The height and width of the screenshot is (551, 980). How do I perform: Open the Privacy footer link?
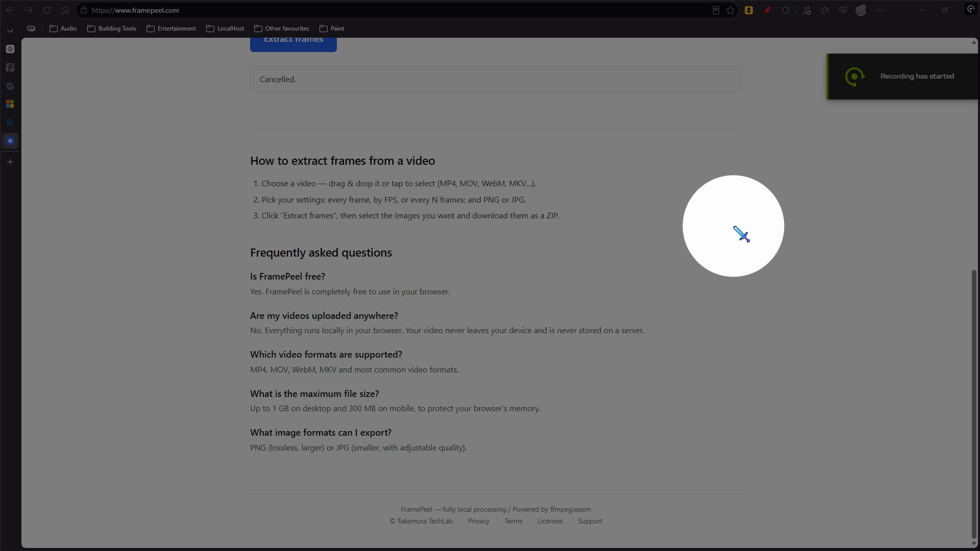478,521
